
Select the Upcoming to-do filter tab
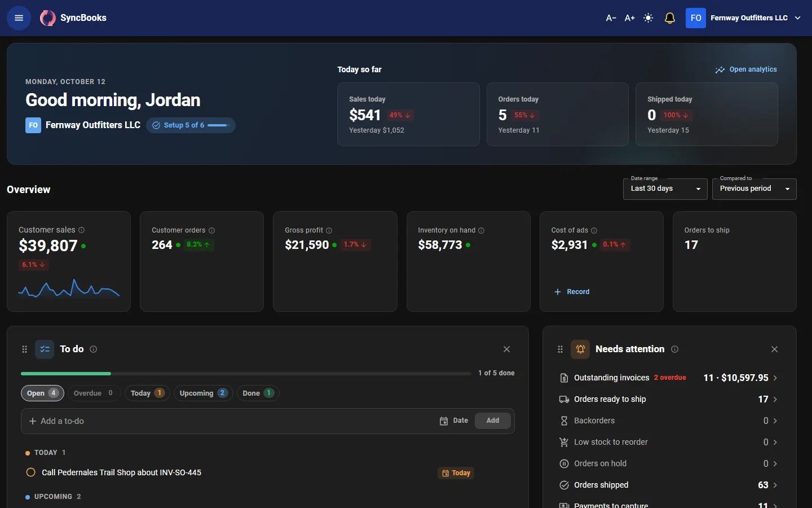pos(204,393)
